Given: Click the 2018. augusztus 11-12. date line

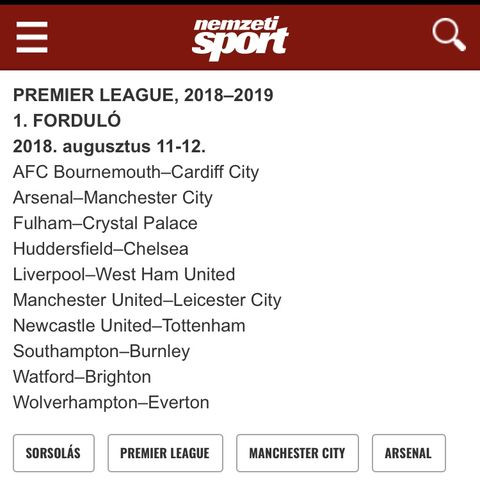Looking at the screenshot, I should [x=109, y=146].
